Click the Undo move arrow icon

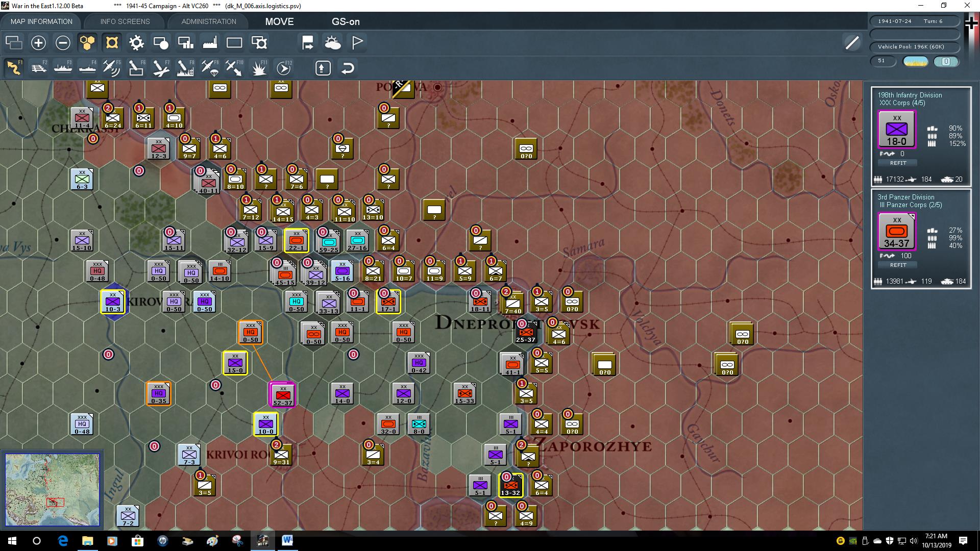click(x=348, y=68)
